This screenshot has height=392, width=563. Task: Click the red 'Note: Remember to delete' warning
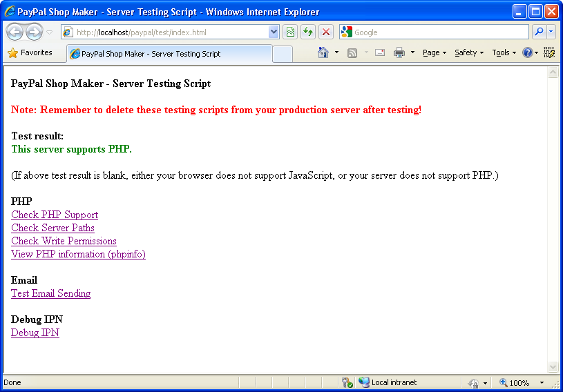(x=216, y=110)
